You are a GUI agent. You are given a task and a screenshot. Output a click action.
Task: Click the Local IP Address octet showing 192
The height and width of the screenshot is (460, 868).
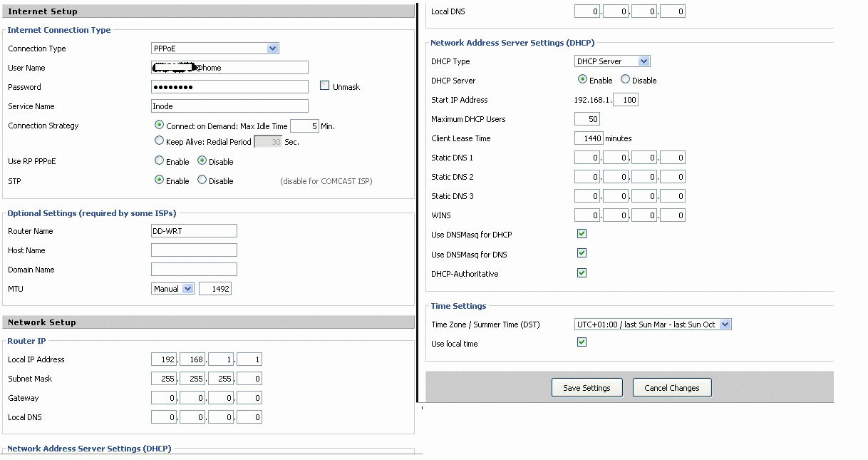(164, 359)
